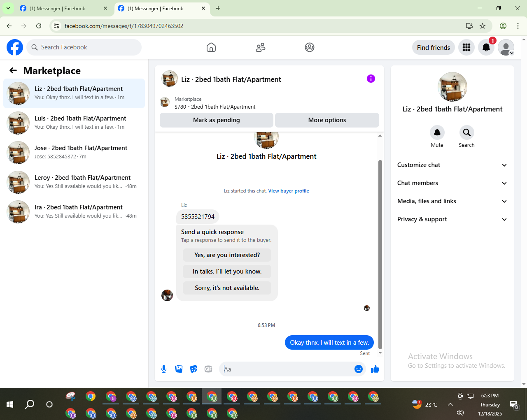Expand the Privacy & support section

452,219
